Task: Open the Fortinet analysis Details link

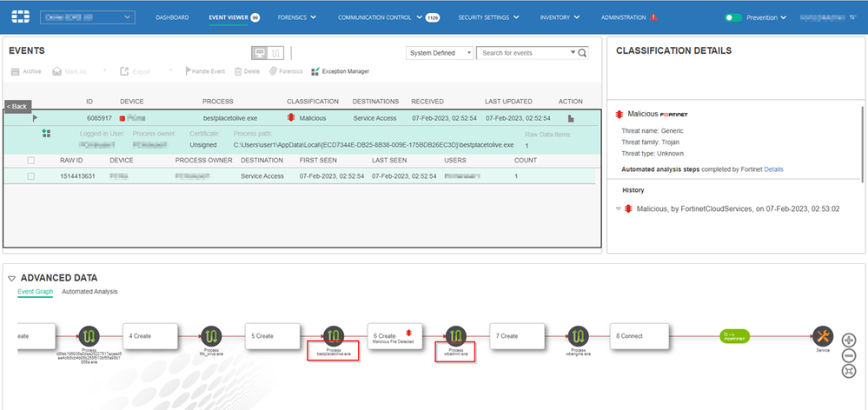Action: point(773,169)
